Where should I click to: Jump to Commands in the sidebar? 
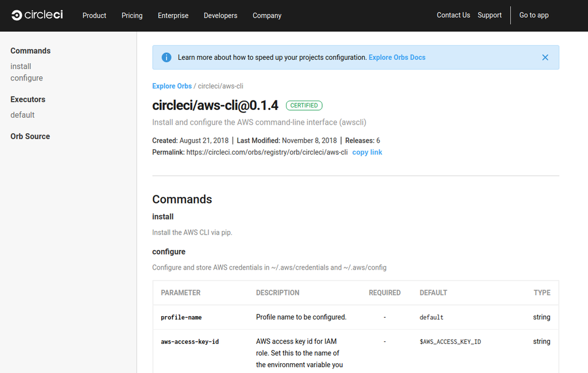pyautogui.click(x=30, y=51)
